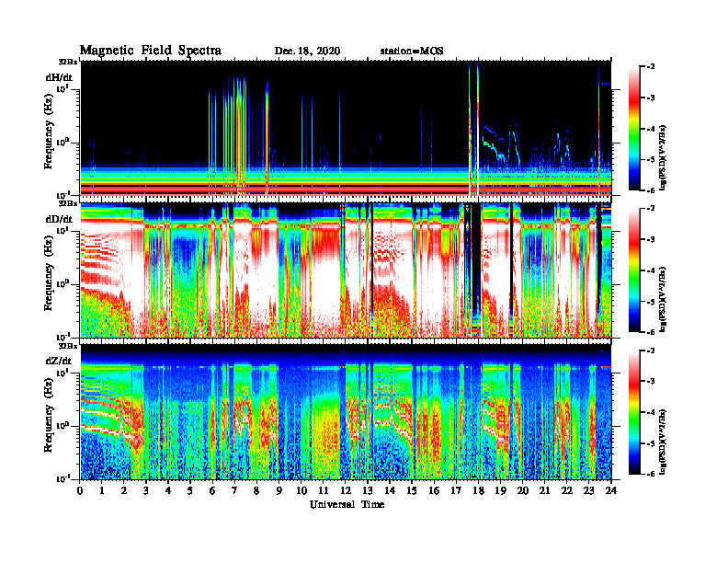Click the '-6' value on dD/dt color scale
728x563 pixels.
652,332
